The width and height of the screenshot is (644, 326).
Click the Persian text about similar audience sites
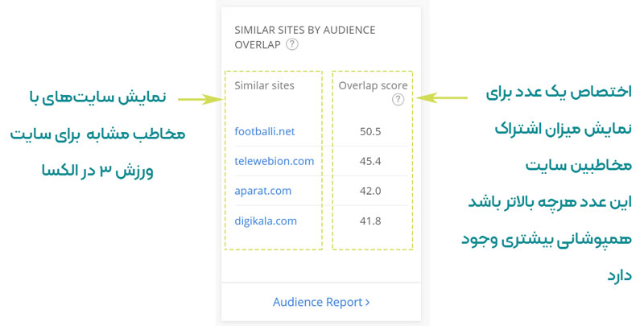click(x=97, y=134)
